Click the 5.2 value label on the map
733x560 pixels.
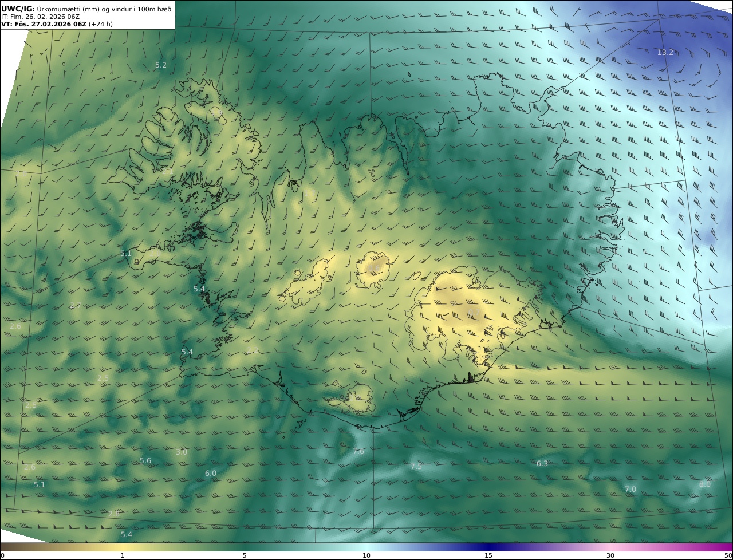161,65
